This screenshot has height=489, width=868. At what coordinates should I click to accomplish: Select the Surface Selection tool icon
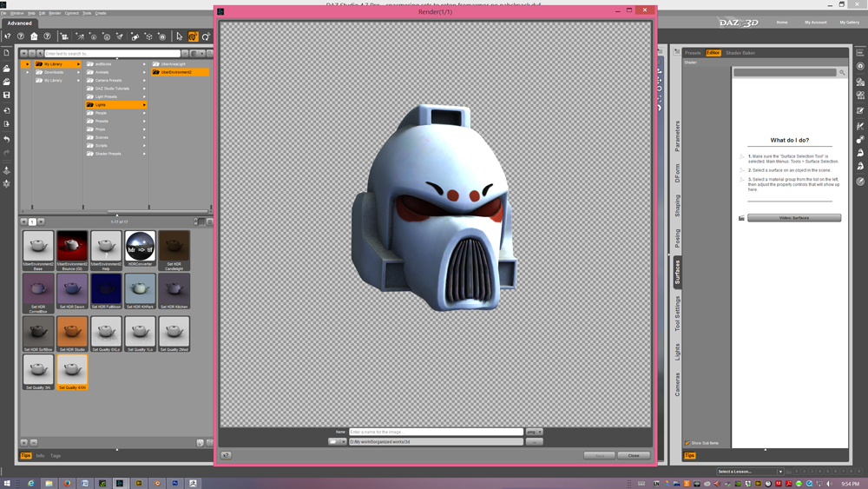pos(193,36)
